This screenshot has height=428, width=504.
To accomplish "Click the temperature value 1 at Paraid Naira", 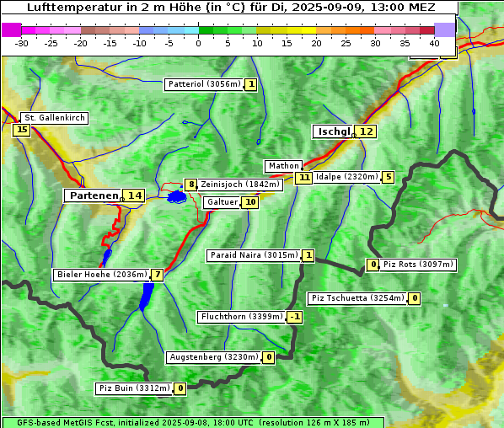I will click(x=308, y=255).
